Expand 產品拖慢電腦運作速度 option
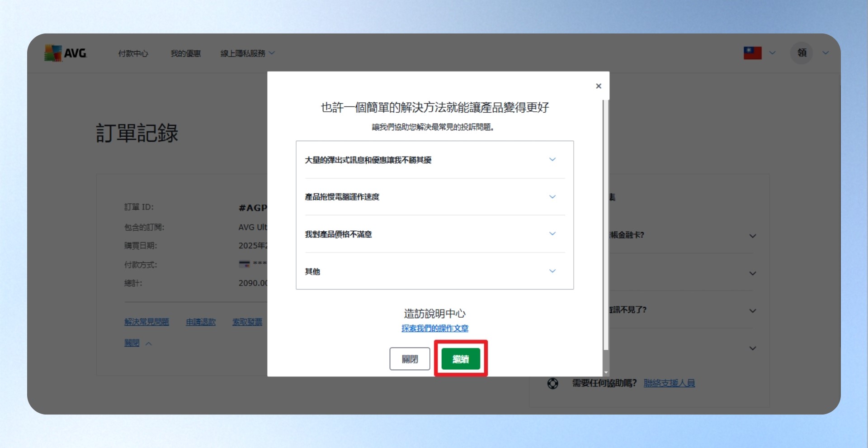The width and height of the screenshot is (868, 448). point(435,197)
